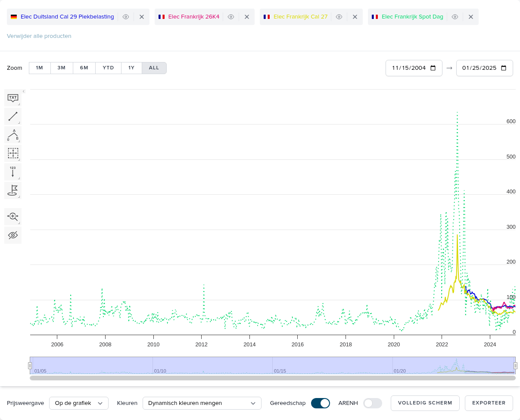Select the TXT text annotation tool
Viewport: 520px width, 420px height.
tap(13, 98)
